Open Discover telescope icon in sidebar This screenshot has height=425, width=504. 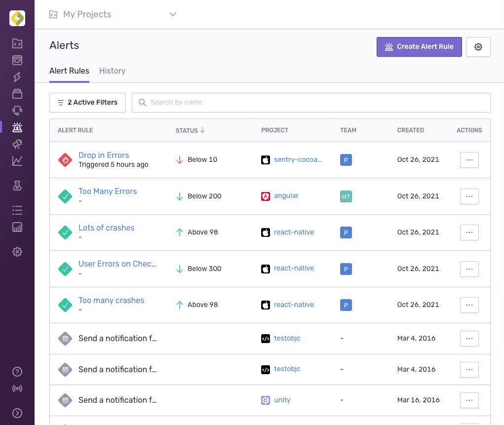coord(17,144)
